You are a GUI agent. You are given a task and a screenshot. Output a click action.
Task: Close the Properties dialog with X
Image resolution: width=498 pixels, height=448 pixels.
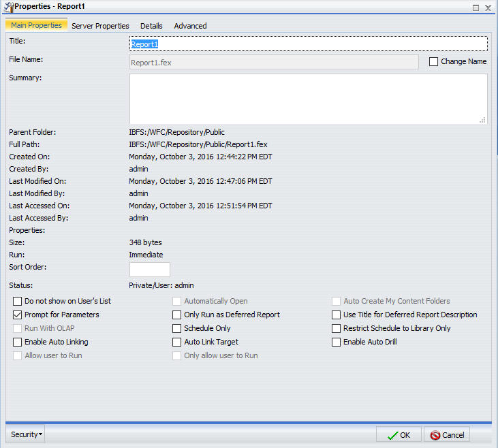click(x=488, y=8)
